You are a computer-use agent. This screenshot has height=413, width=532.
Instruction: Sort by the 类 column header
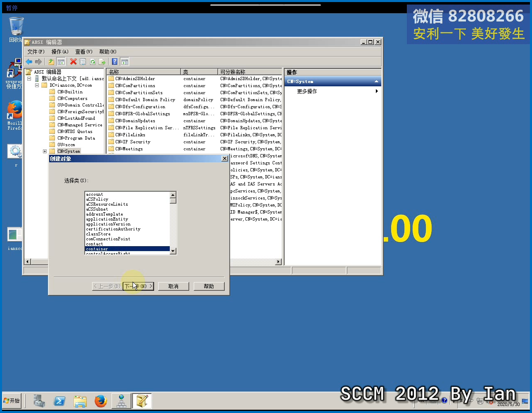click(x=199, y=72)
